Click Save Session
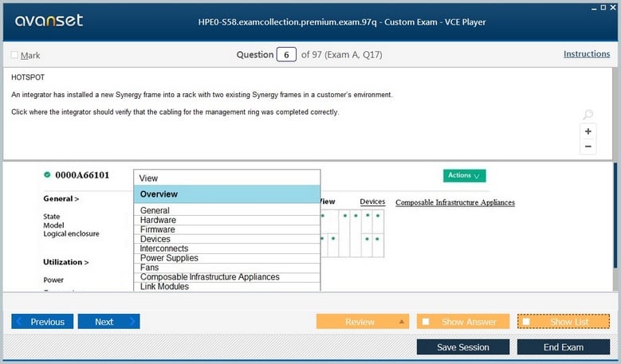621x364 pixels. (x=463, y=347)
